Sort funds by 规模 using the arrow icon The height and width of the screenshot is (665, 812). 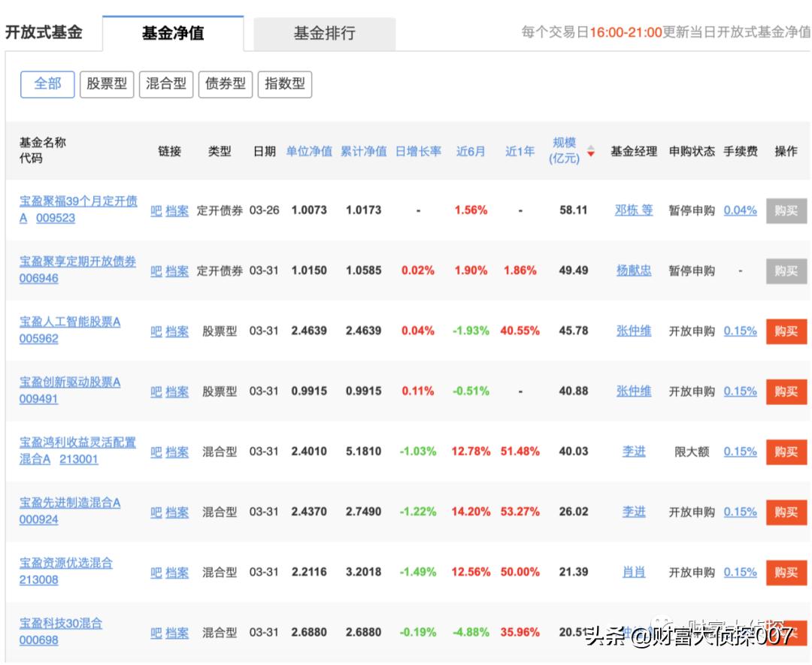coord(589,150)
